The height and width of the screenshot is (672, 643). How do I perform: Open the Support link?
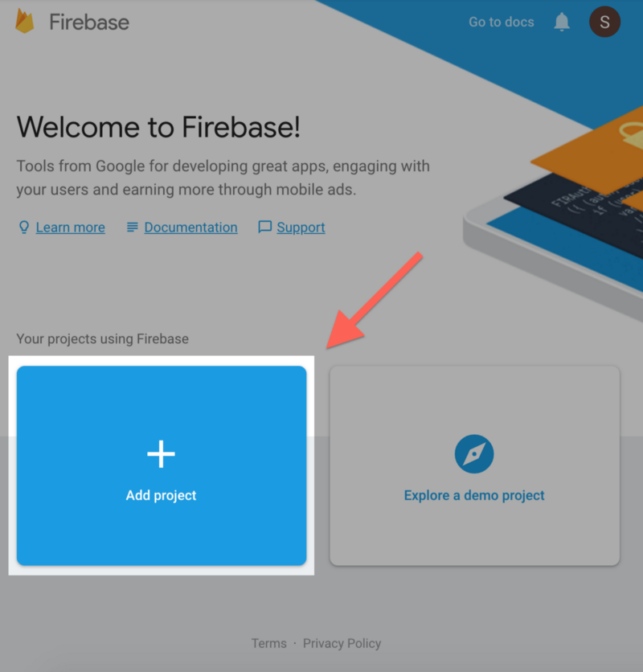point(301,227)
